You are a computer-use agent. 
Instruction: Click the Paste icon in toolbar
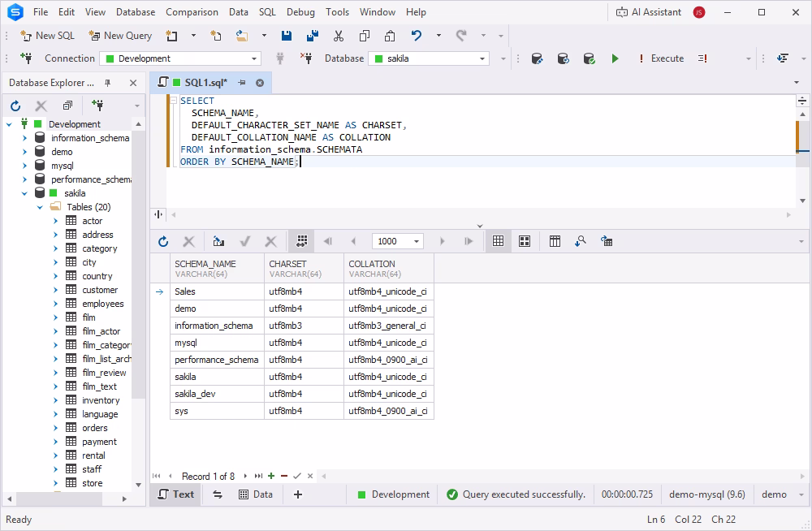[390, 36]
